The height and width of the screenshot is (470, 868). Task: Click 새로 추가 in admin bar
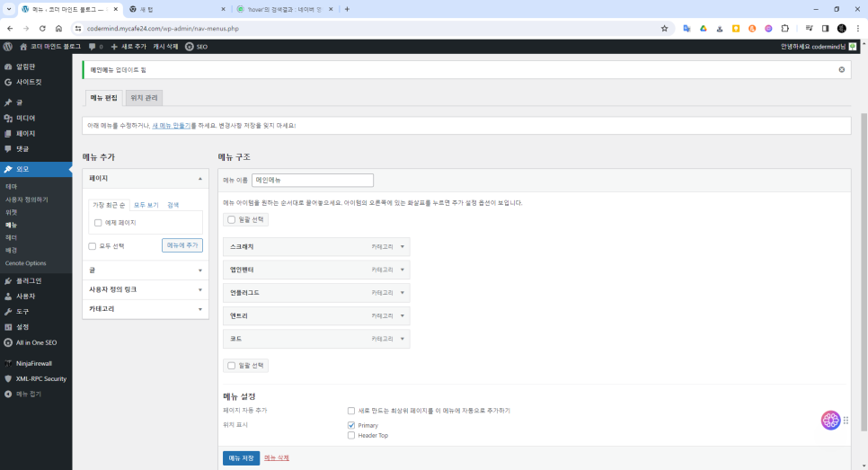(x=128, y=47)
